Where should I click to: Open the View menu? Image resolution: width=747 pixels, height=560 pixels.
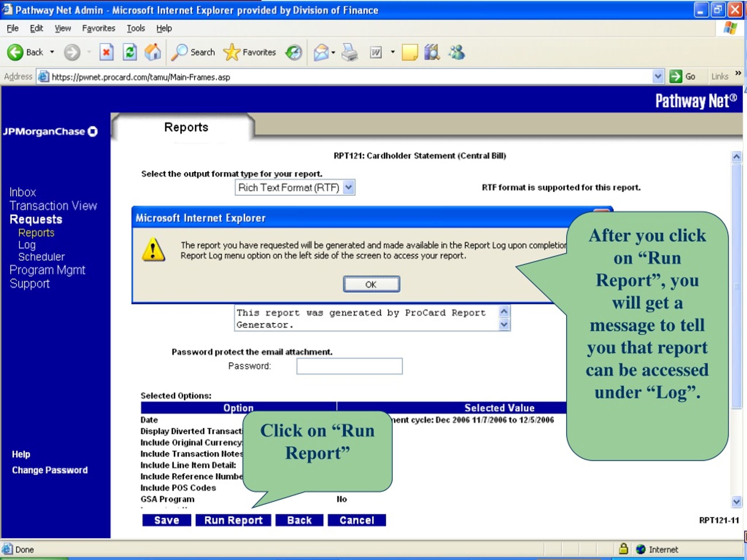[63, 28]
